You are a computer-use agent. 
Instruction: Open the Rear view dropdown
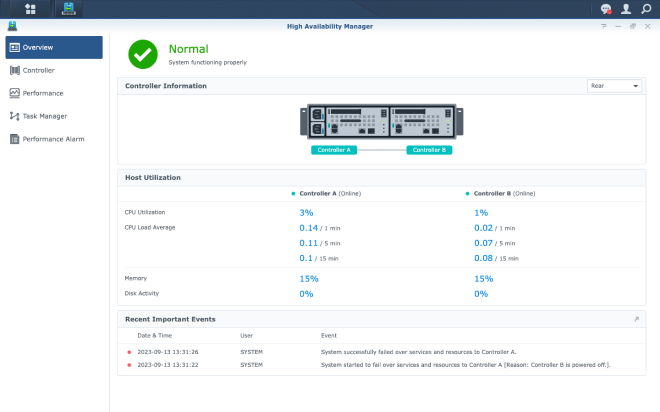coord(614,86)
